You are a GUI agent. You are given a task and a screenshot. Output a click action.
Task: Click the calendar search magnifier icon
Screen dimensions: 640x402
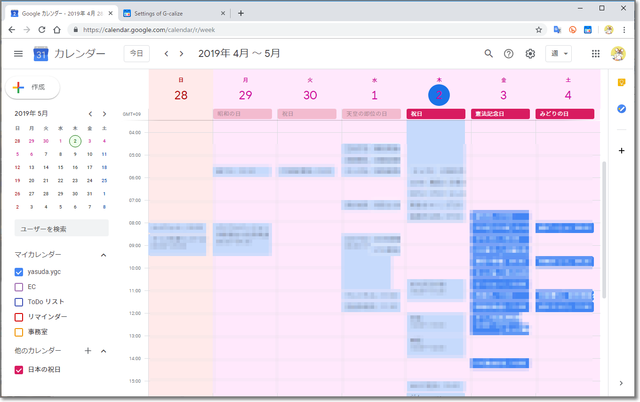tap(489, 53)
